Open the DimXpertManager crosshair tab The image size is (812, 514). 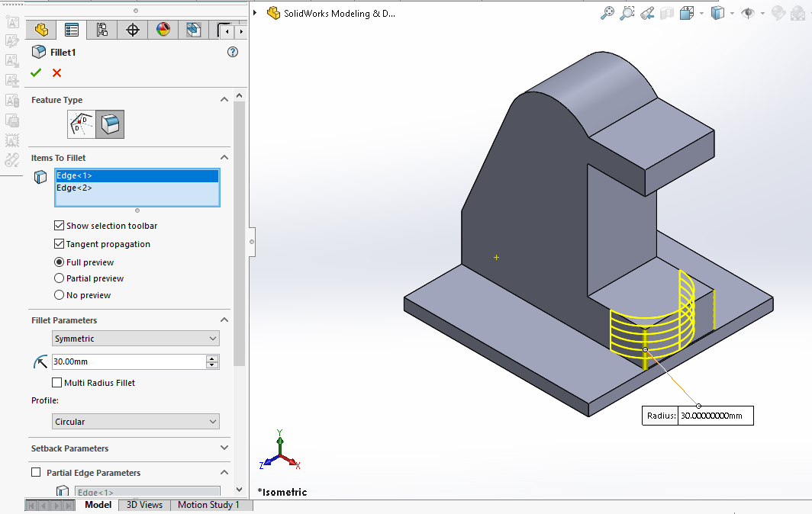pyautogui.click(x=133, y=31)
